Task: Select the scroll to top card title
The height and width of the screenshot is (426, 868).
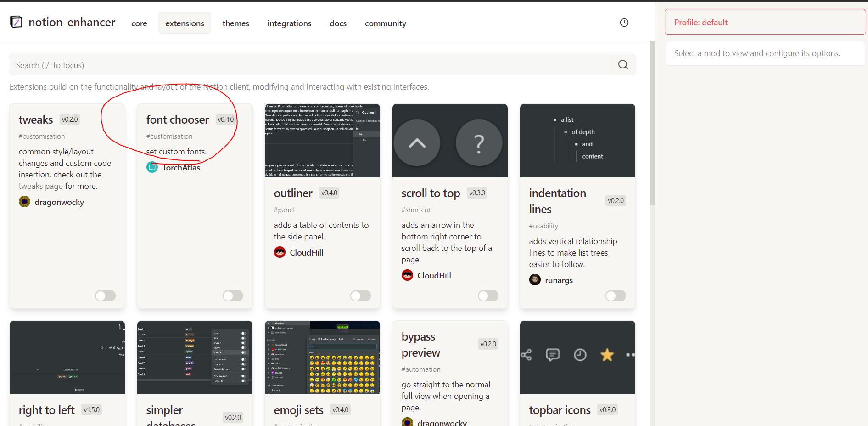Action: point(431,193)
